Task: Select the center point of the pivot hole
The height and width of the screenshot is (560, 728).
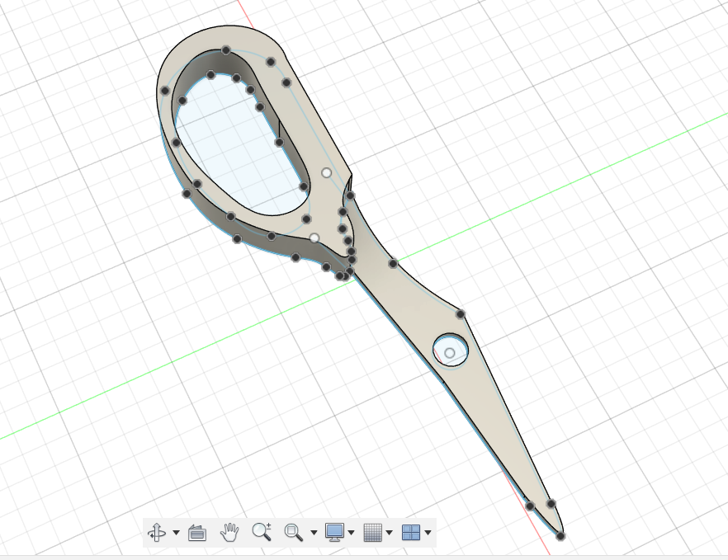Action: click(449, 353)
